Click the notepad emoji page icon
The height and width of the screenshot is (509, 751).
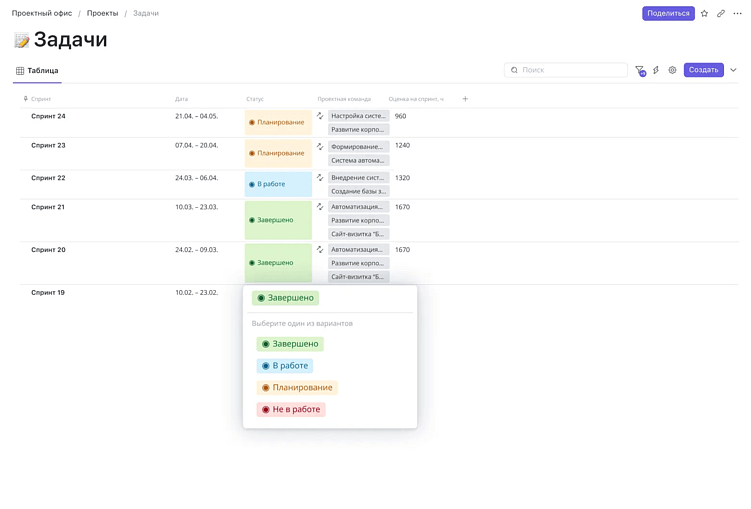[22, 40]
